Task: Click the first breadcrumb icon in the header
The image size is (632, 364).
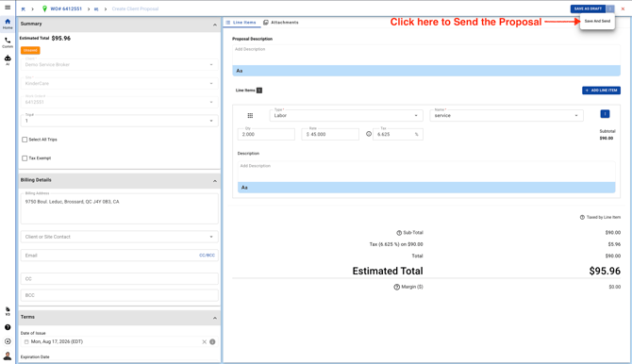Action: click(23, 8)
